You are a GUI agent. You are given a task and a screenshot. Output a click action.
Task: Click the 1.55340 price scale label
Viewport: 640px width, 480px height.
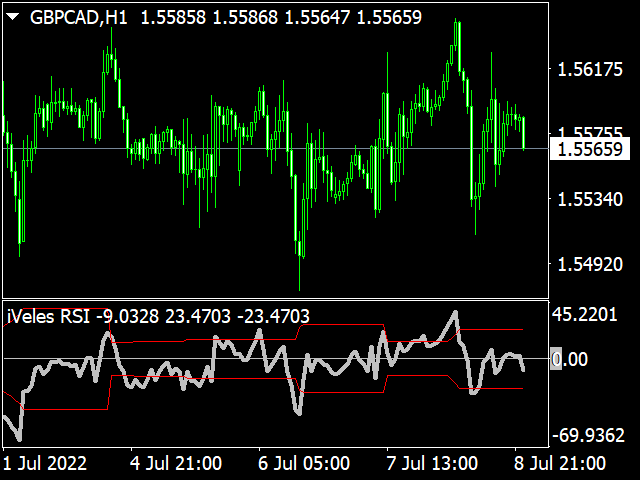click(x=590, y=200)
